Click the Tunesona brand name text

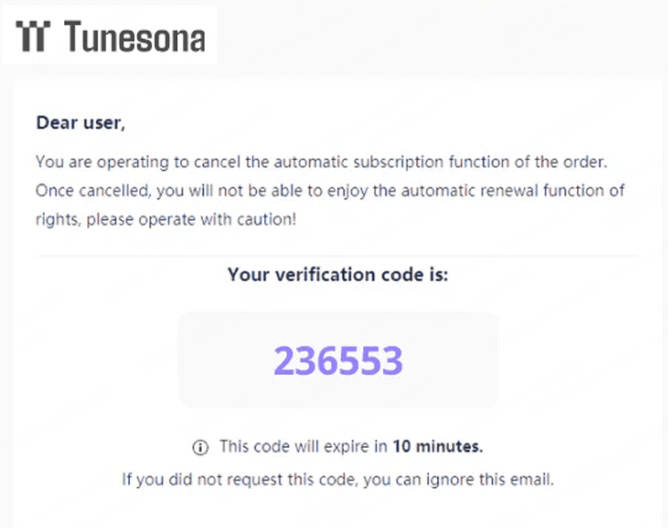click(135, 37)
